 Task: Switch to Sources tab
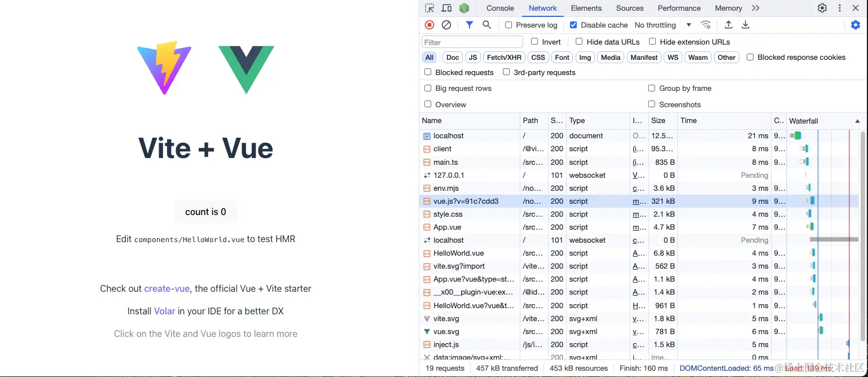(630, 8)
